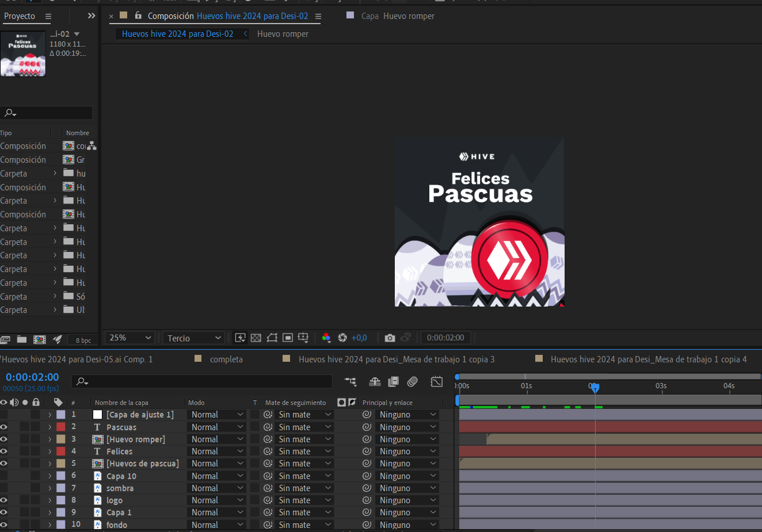Toggle the transparency grid icon in viewer
The image size is (762, 532).
256,338
